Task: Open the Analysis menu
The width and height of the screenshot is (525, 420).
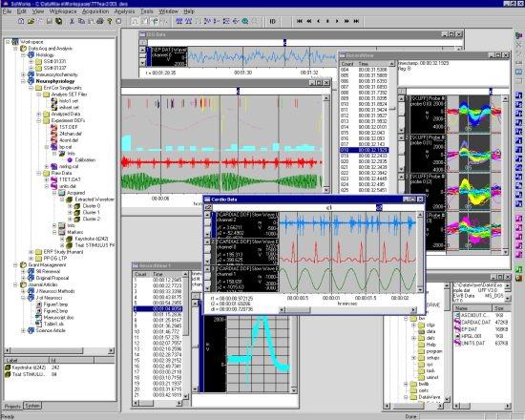Action: 124,11
